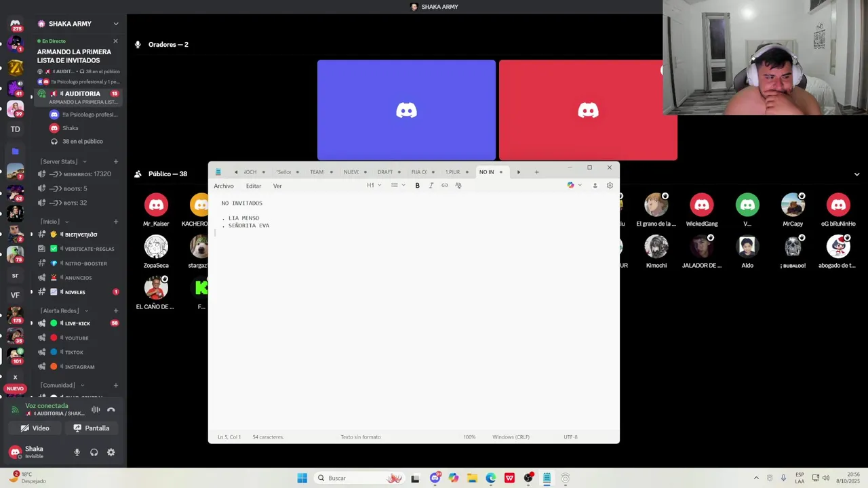The height and width of the screenshot is (488, 868).
Task: Open the NIVELES channel
Action: pyautogui.click(x=78, y=292)
